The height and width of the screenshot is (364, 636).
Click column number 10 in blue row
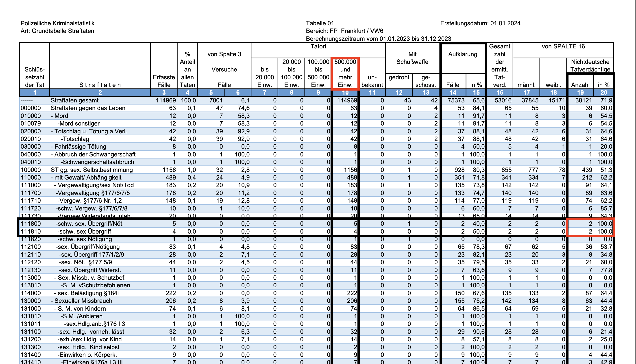345,93
